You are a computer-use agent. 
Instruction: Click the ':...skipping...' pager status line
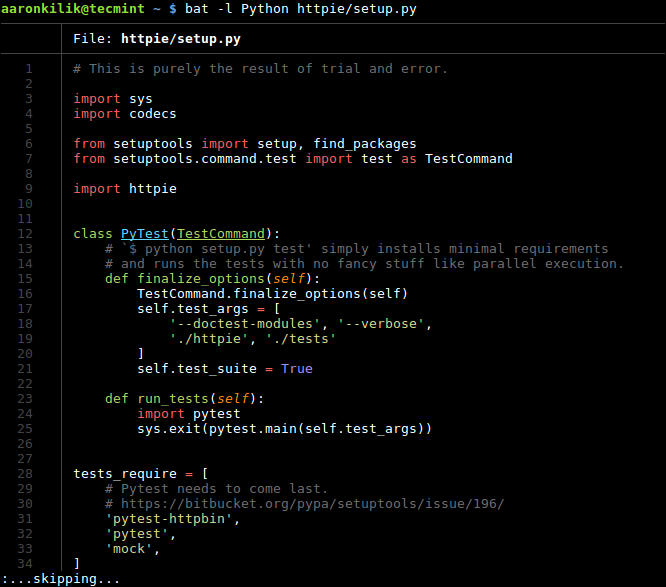pyautogui.click(x=61, y=579)
